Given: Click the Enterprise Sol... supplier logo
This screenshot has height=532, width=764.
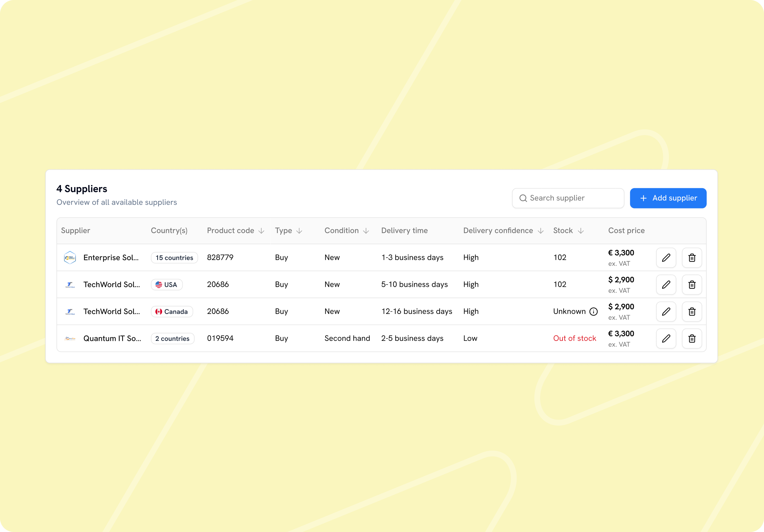Looking at the screenshot, I should click(70, 258).
